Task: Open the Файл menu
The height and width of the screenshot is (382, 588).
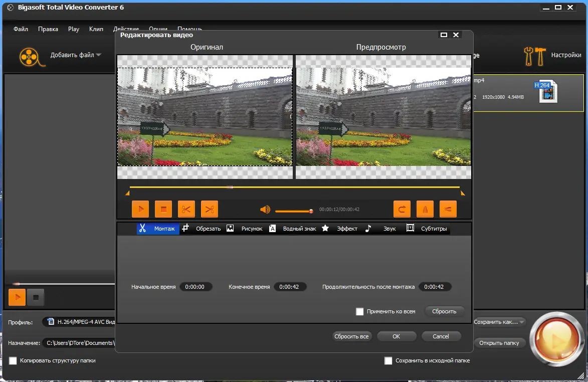Action: [x=21, y=29]
